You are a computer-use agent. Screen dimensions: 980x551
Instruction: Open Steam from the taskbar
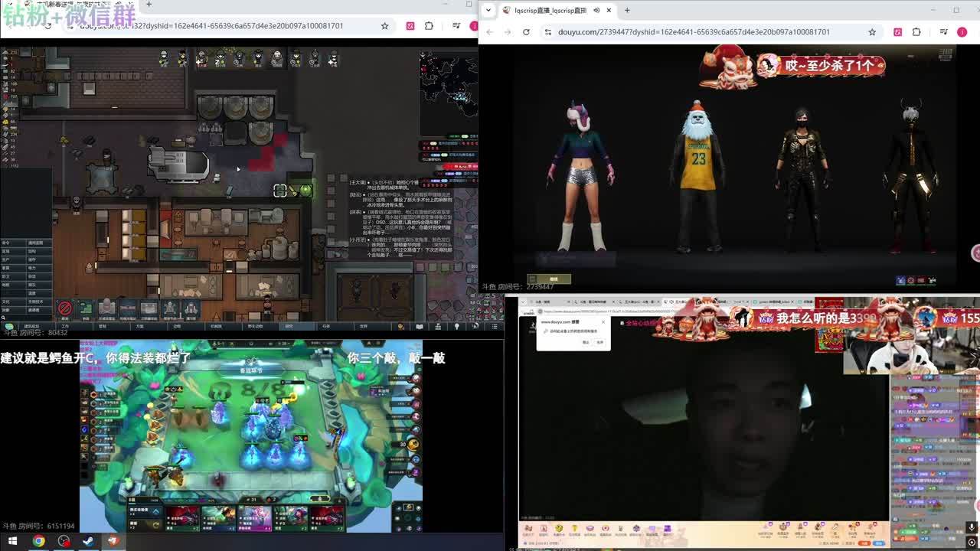point(88,541)
